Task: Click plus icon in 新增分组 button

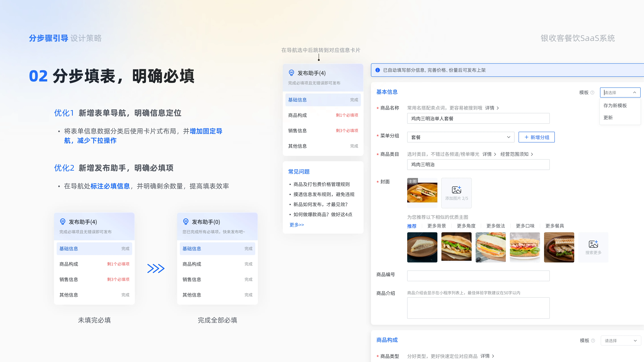Action: coord(526,137)
